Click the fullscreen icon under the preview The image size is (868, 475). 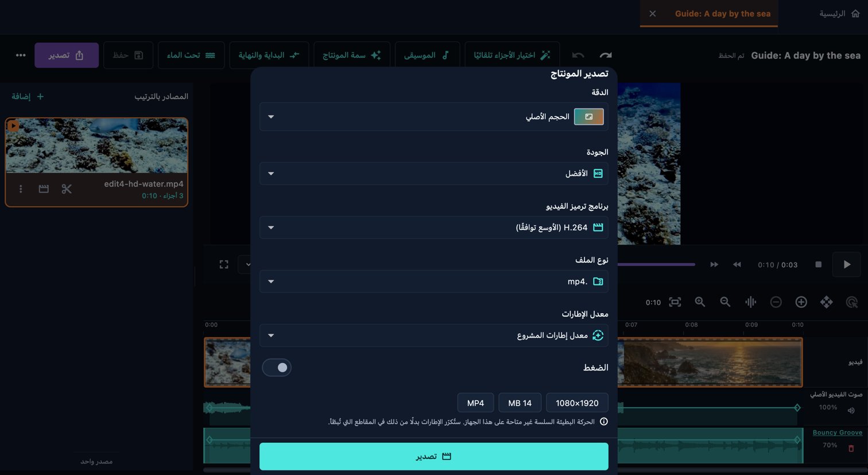224,264
